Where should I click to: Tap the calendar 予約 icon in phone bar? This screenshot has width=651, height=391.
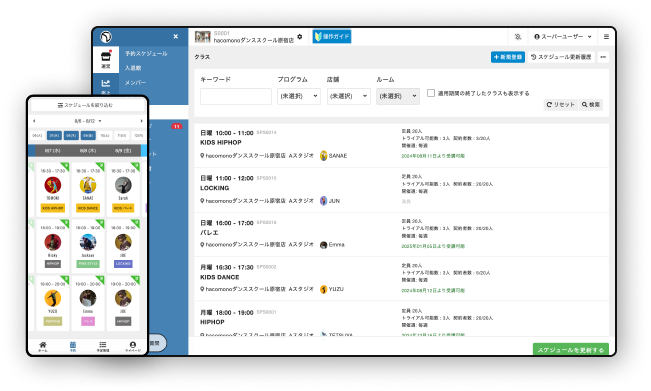coord(73,346)
